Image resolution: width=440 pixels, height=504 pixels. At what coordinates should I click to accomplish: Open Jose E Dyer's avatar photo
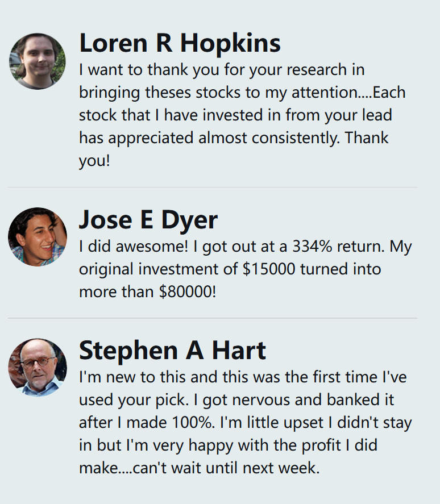[x=37, y=236]
